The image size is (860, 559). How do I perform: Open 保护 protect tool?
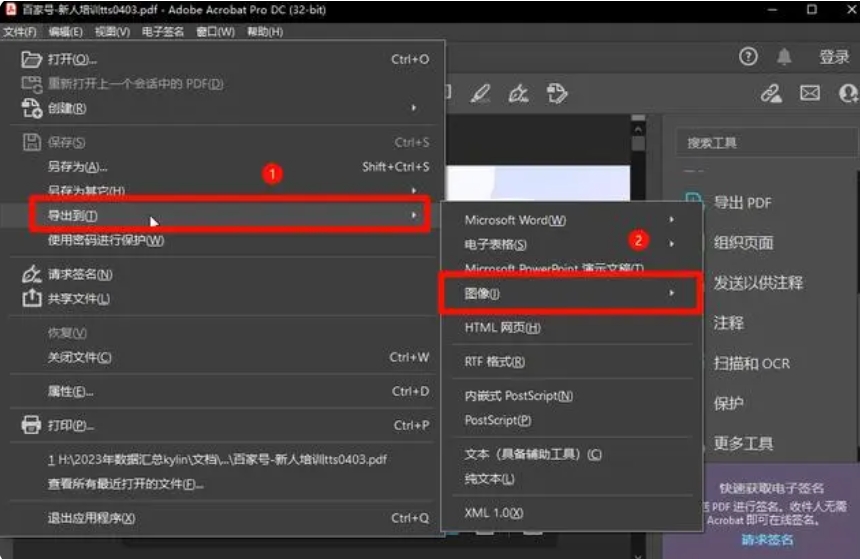(728, 403)
